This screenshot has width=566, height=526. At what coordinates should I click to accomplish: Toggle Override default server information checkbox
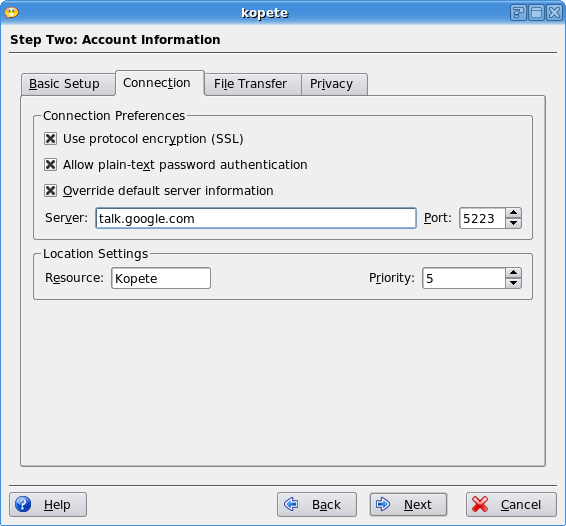click(x=51, y=191)
